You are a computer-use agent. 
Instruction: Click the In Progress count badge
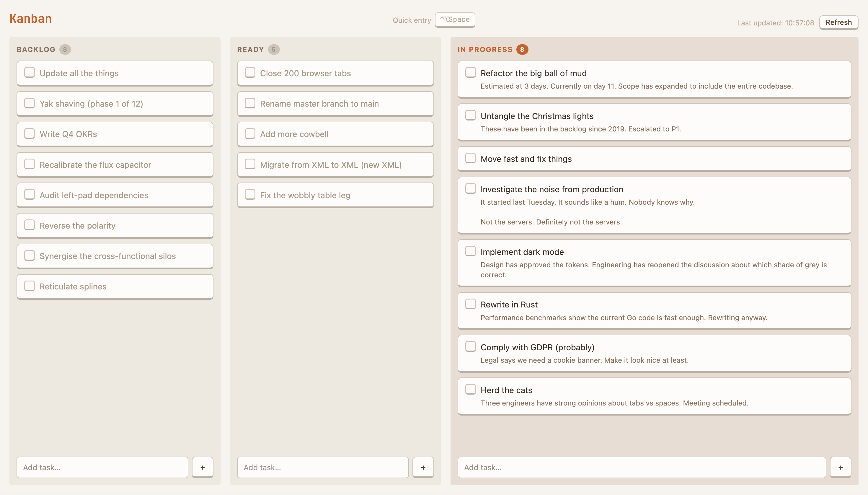point(522,50)
